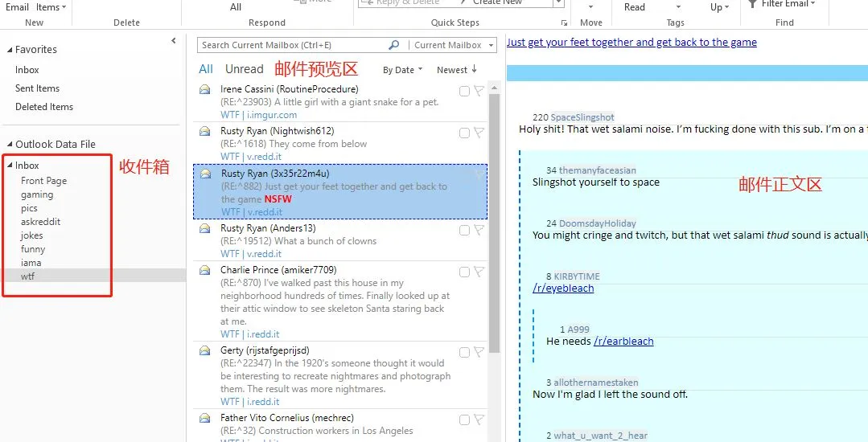Flag the Father Vito Cornelius message
Viewport: 868px width, 442px height.
(x=479, y=419)
